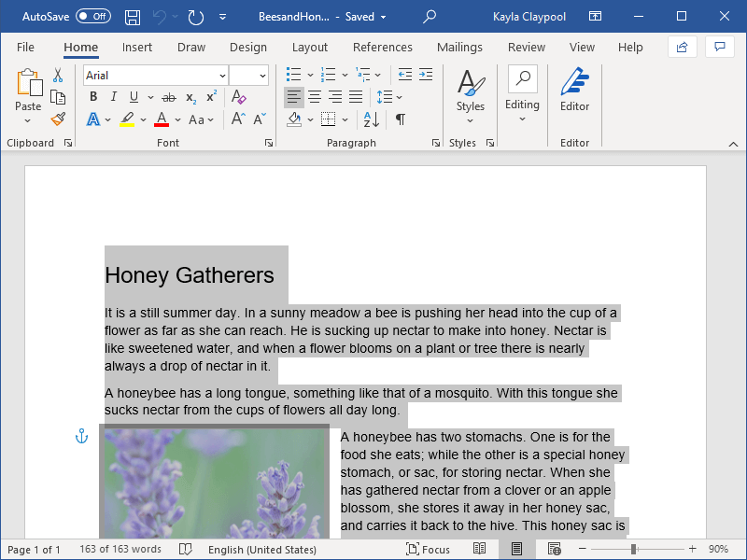Toggle the AutoSave switch
This screenshot has width=747, height=560.
pos(92,17)
